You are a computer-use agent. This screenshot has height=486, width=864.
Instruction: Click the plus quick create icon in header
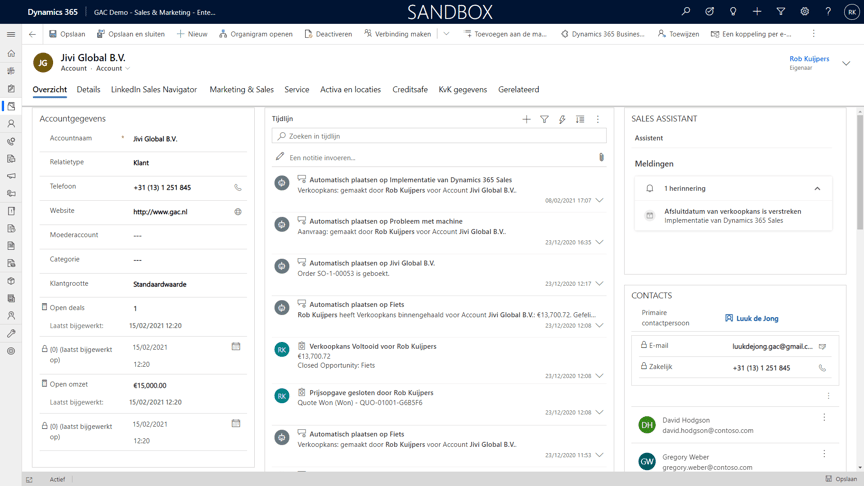[757, 11]
